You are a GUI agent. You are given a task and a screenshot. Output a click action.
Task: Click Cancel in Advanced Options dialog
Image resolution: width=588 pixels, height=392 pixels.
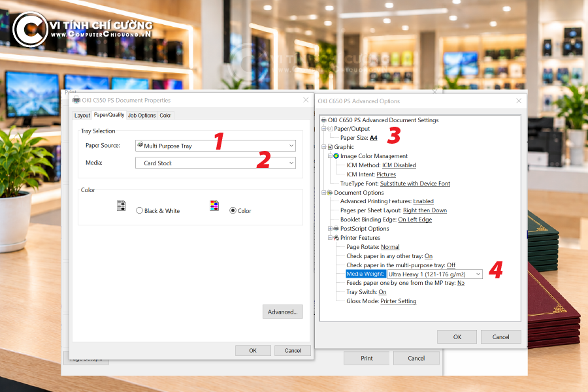point(500,337)
